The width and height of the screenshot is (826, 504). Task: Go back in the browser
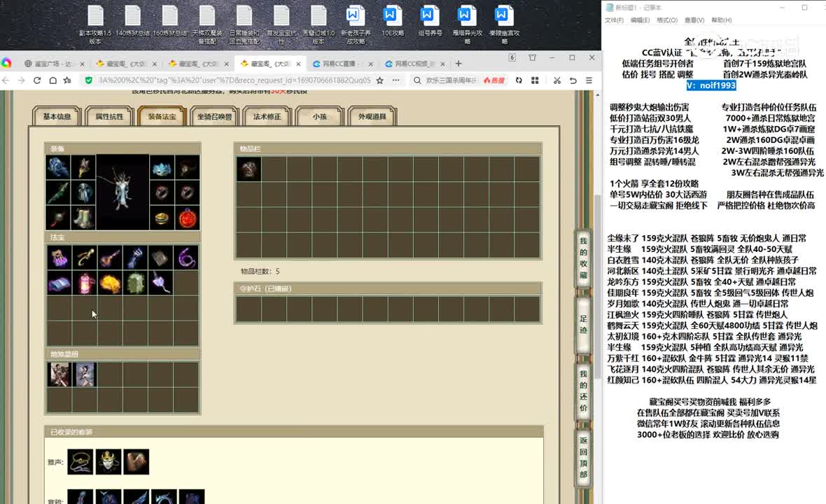6,80
